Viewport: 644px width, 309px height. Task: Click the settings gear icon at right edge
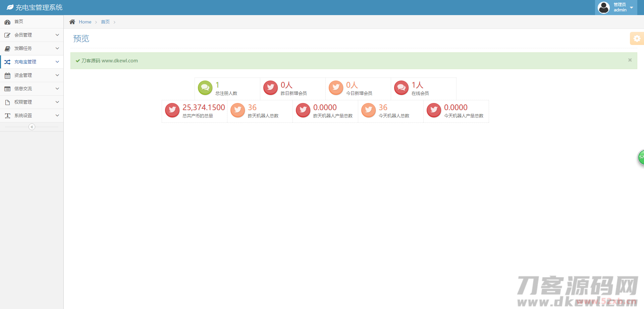point(637,39)
